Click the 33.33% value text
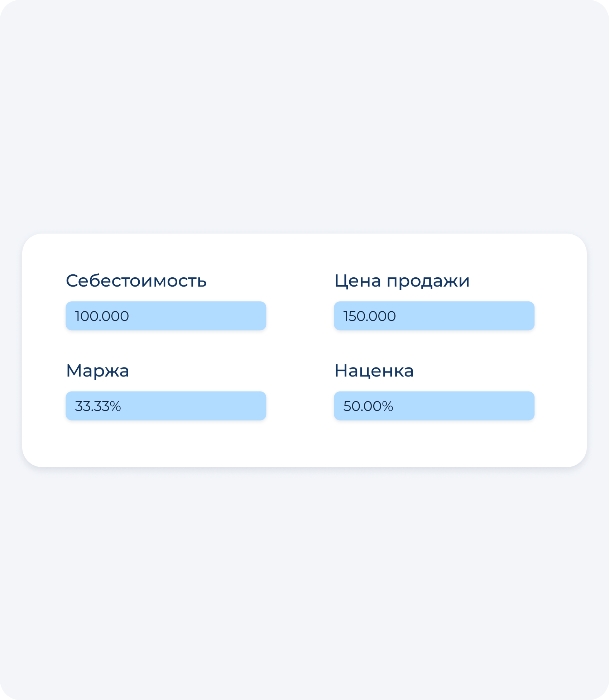This screenshot has height=700, width=609. pos(98,406)
